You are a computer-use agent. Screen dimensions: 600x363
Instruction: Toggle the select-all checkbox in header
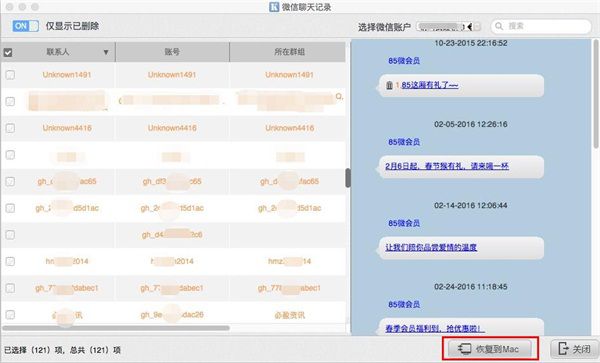pyautogui.click(x=8, y=52)
